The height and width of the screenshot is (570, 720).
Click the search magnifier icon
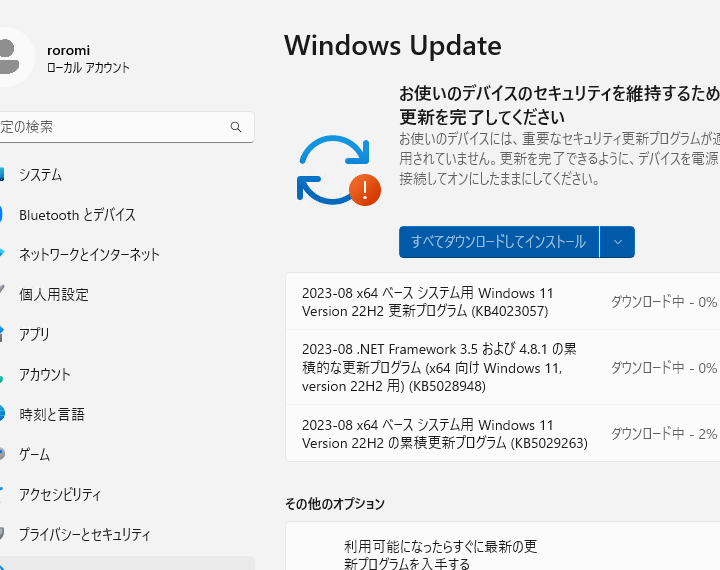[x=236, y=127]
